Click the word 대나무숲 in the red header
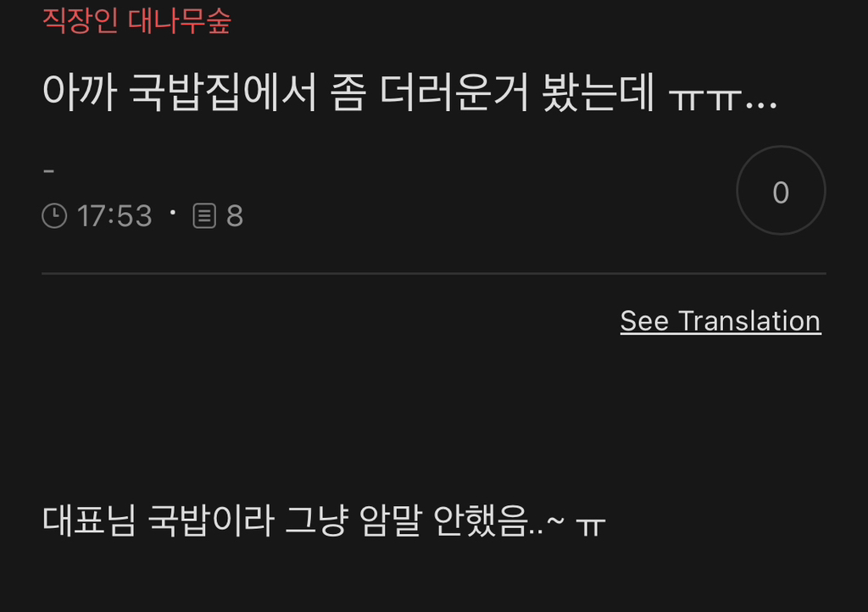Image resolution: width=868 pixels, height=612 pixels. 180,21
